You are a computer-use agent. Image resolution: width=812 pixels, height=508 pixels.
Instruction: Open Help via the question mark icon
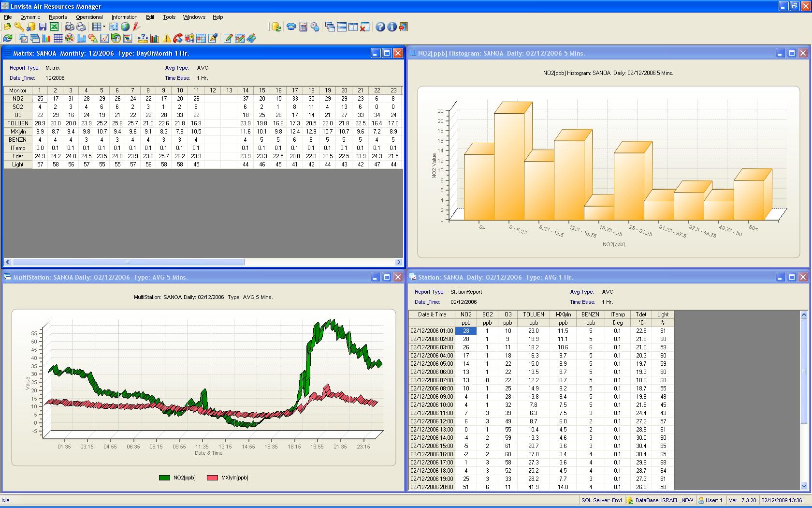tap(379, 27)
